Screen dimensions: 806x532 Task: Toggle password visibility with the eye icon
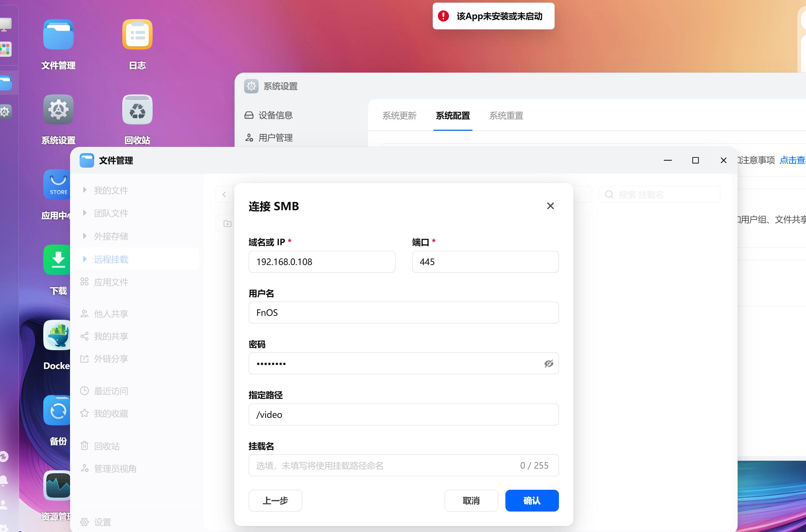549,363
